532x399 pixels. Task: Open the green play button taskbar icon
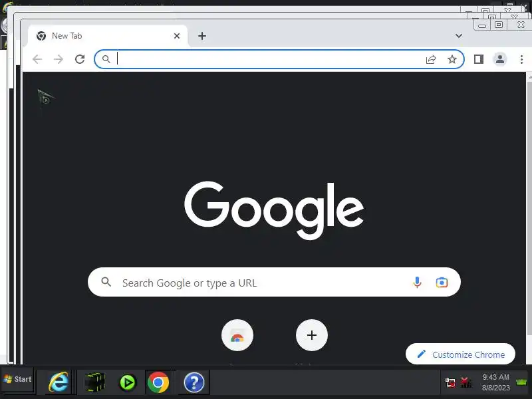point(128,382)
